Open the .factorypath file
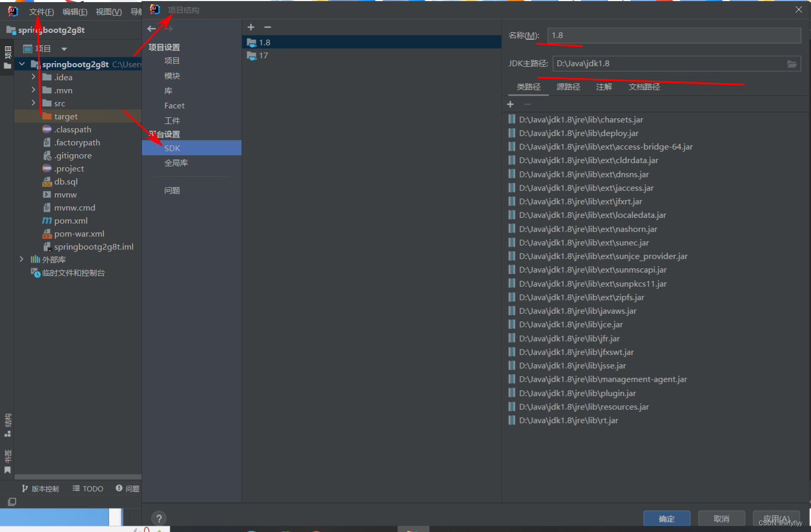The width and height of the screenshot is (811, 532). [x=77, y=143]
